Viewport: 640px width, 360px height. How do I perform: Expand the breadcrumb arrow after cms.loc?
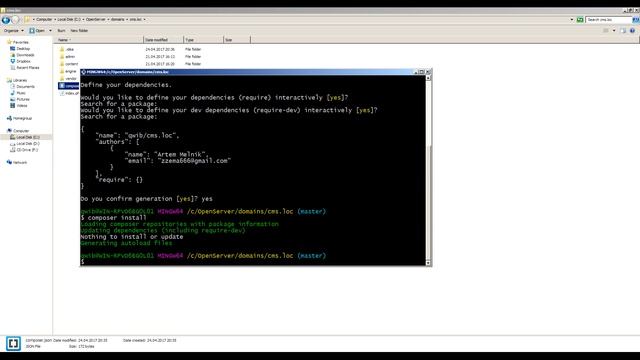144,19
